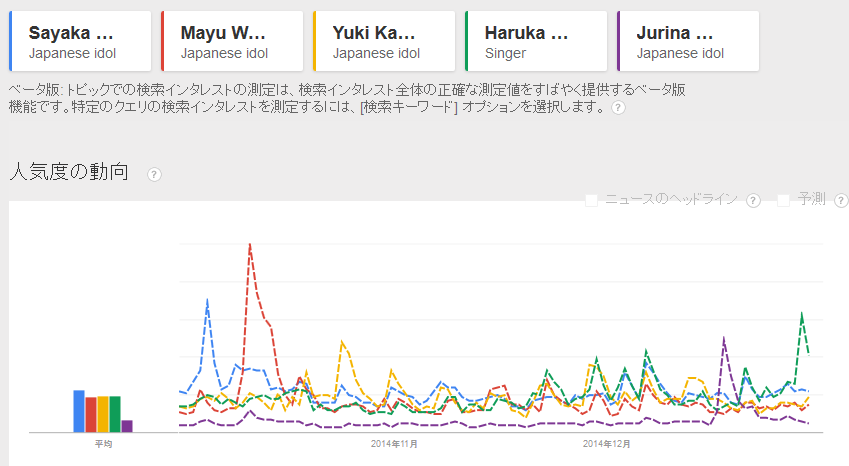Open the Yuki Ka… topic card

(x=384, y=41)
